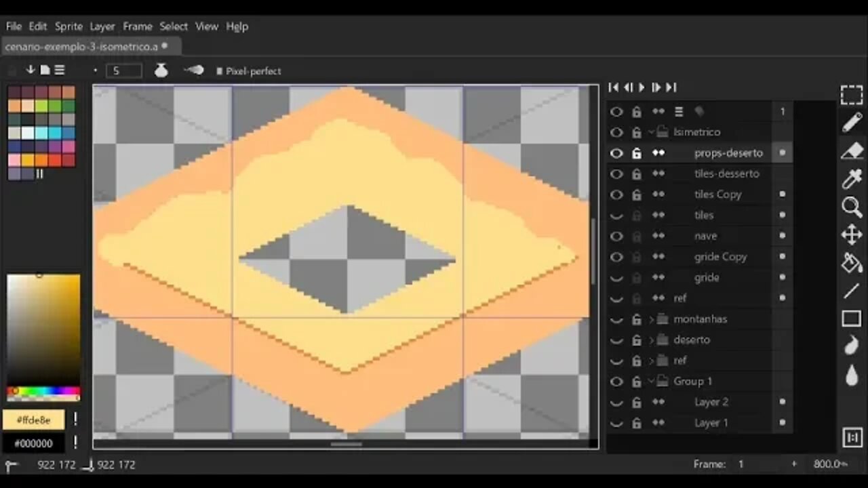Open the Edit menu
The height and width of the screenshot is (488, 868).
pyautogui.click(x=38, y=26)
